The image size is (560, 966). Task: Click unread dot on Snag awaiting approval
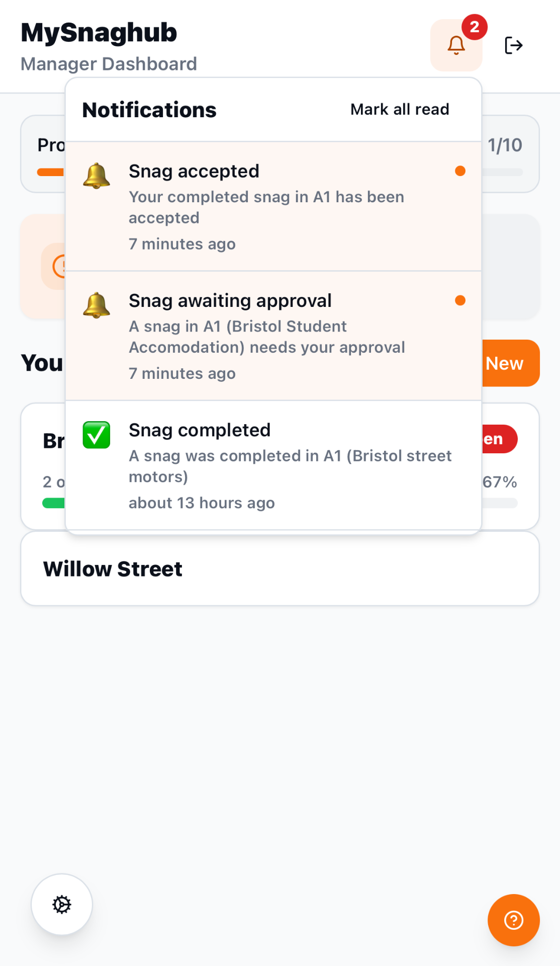coord(460,300)
